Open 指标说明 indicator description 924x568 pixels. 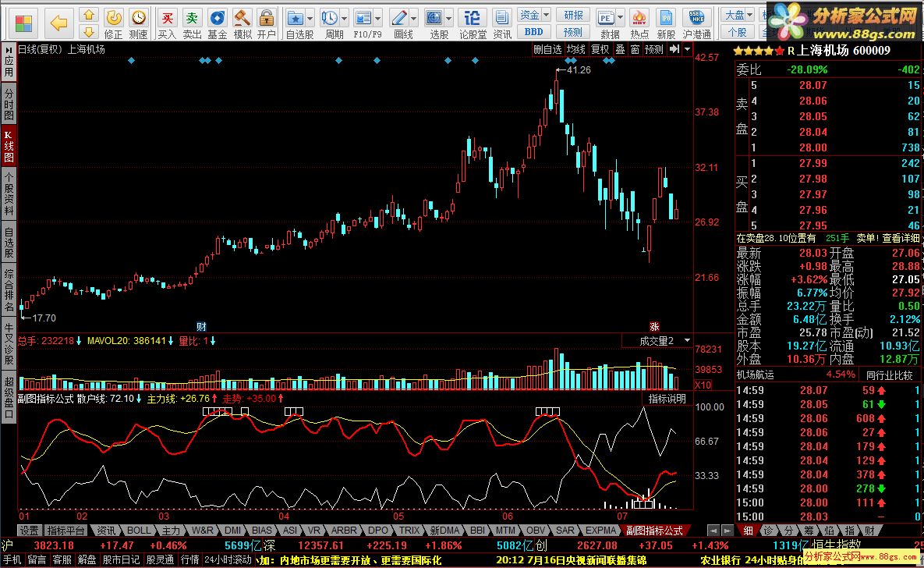point(667,399)
